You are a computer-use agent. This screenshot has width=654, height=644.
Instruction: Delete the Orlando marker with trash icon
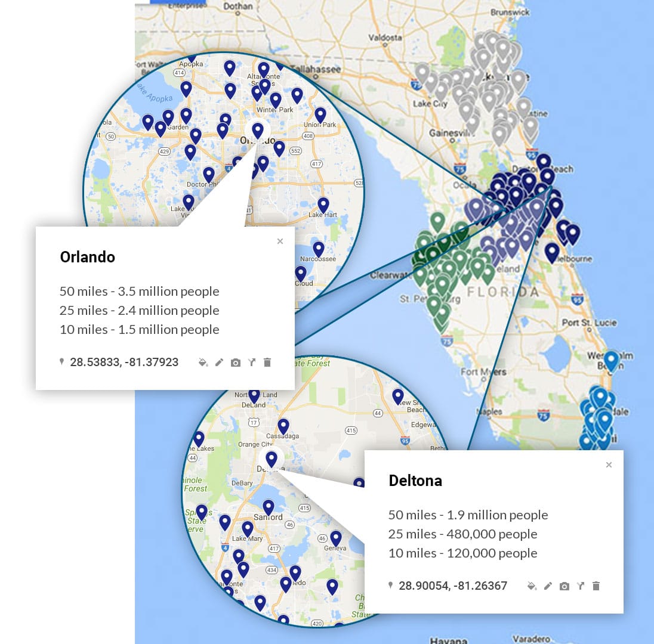[x=267, y=363]
